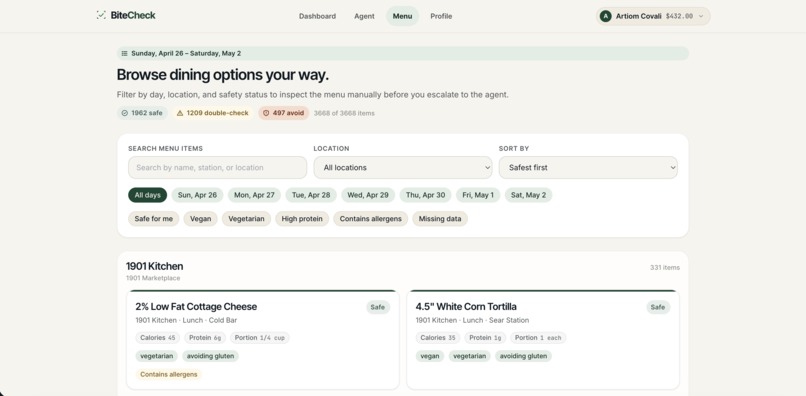Filter by Sat, May 2
Screen dimensions: 806x396
[528, 195]
